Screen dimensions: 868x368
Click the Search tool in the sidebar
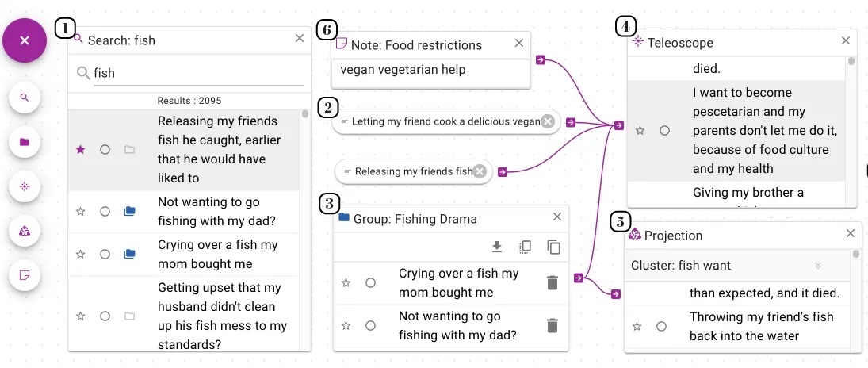(x=25, y=98)
